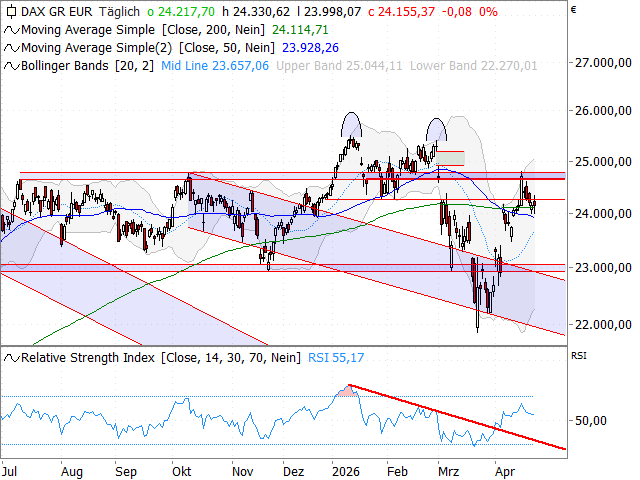Select the left arc marker above the January peak
640x480 pixels.
[x=350, y=124]
